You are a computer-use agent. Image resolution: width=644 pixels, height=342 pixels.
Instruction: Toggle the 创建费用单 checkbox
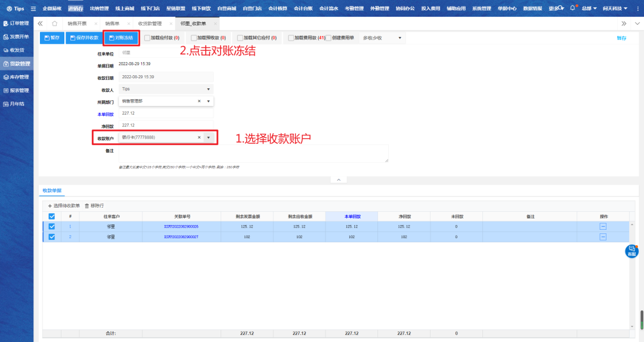click(329, 38)
